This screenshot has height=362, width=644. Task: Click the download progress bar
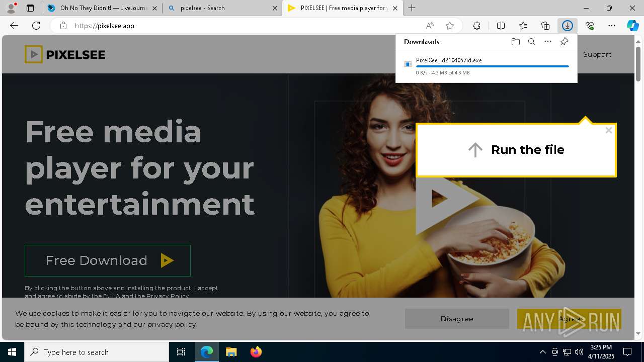coord(493,66)
